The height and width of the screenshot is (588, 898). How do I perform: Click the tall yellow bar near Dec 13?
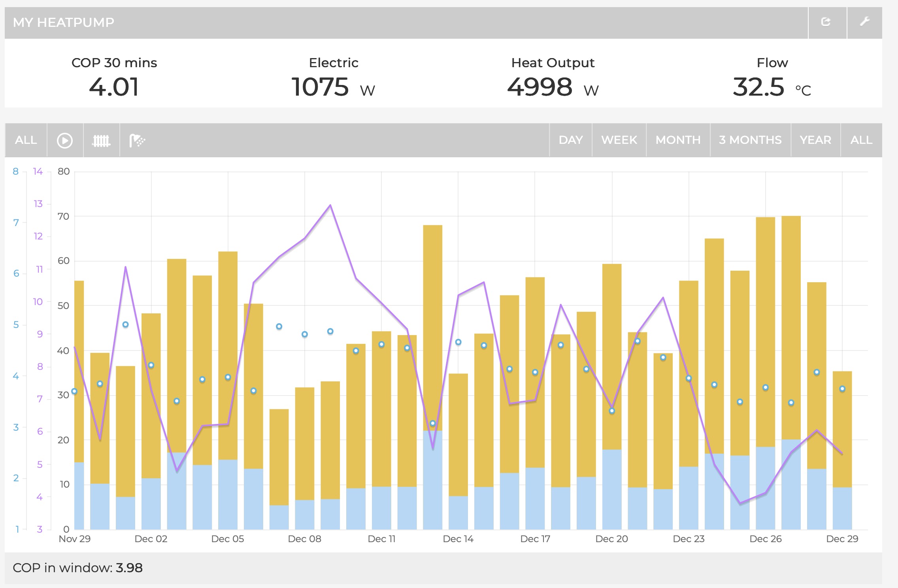coord(432,316)
